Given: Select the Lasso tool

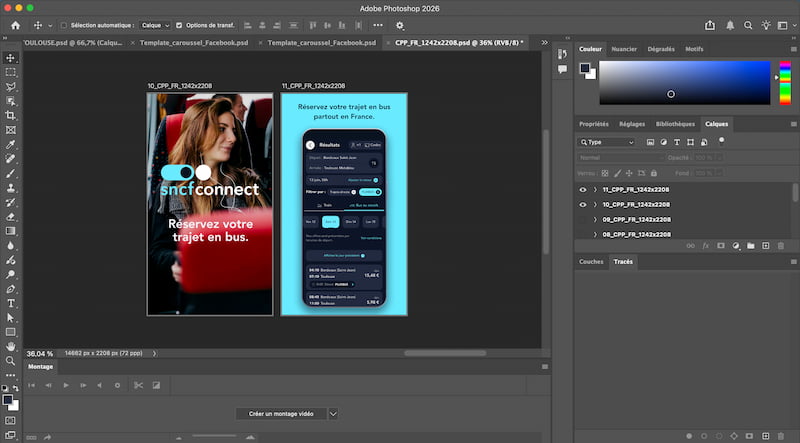Looking at the screenshot, I should click(x=10, y=87).
